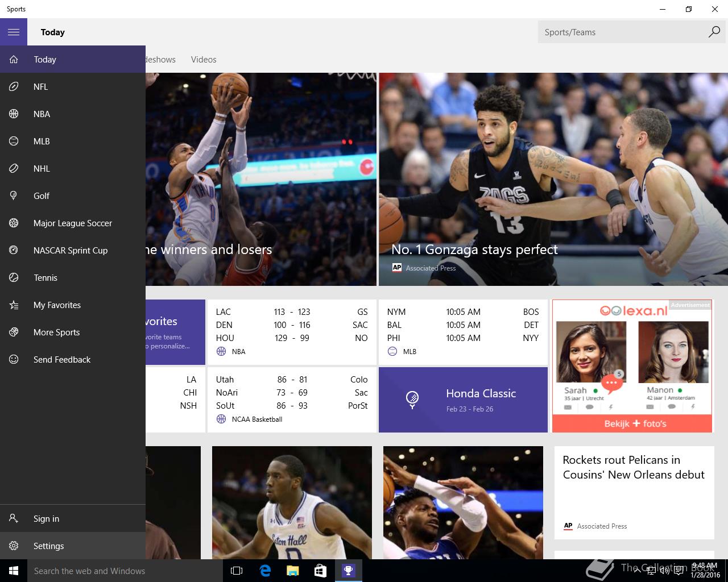Select the MLB baseball icon
Image resolution: width=728 pixels, height=582 pixels.
pos(14,141)
